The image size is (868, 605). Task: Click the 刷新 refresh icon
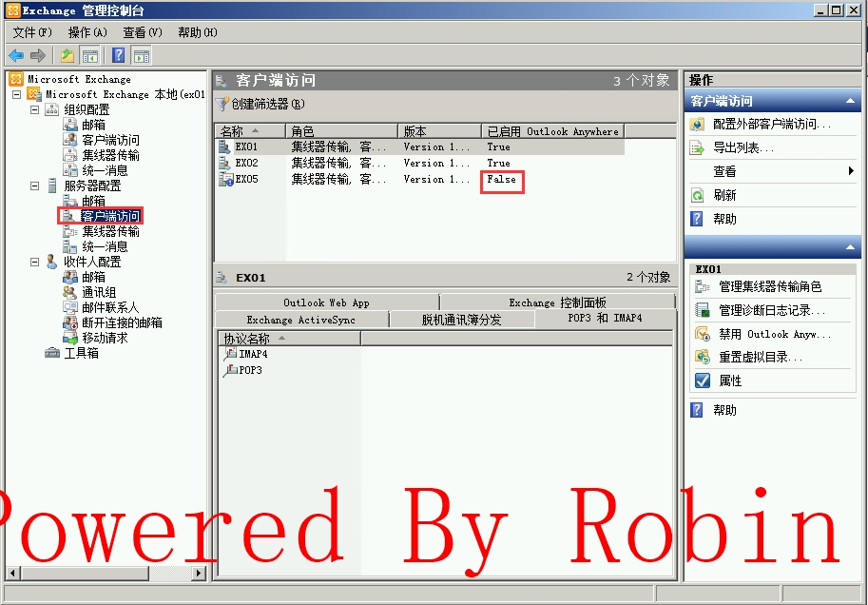click(x=698, y=195)
